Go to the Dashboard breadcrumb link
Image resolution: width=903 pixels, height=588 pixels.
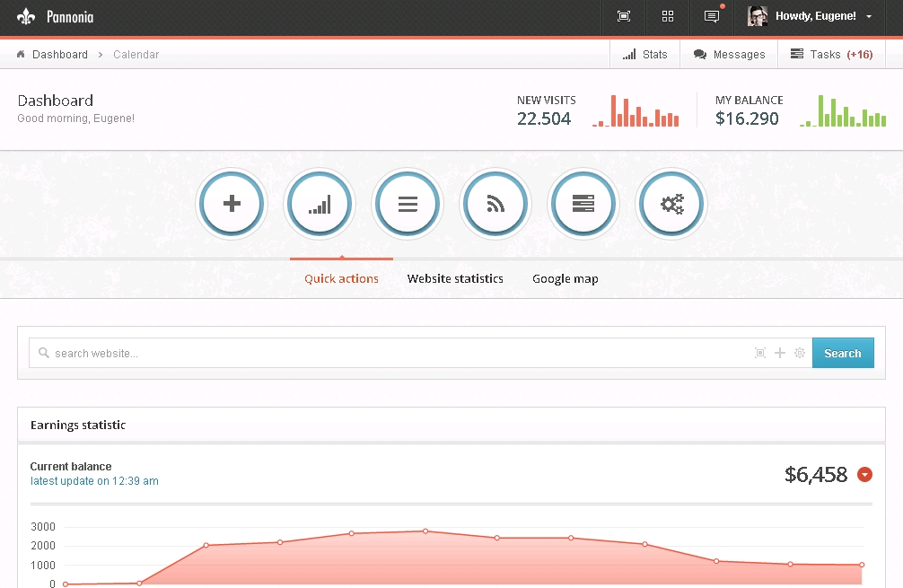coord(59,54)
